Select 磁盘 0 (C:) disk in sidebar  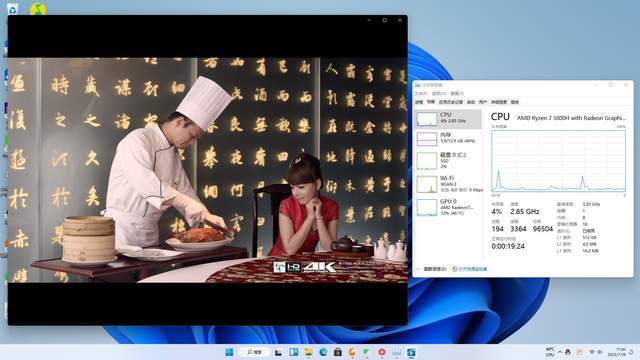click(448, 160)
